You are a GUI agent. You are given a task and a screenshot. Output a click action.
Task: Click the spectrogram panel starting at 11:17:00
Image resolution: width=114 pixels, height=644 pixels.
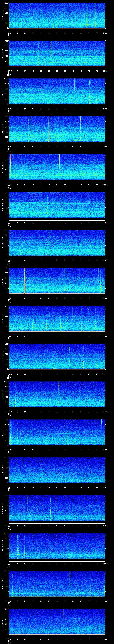click(x=57, y=54)
